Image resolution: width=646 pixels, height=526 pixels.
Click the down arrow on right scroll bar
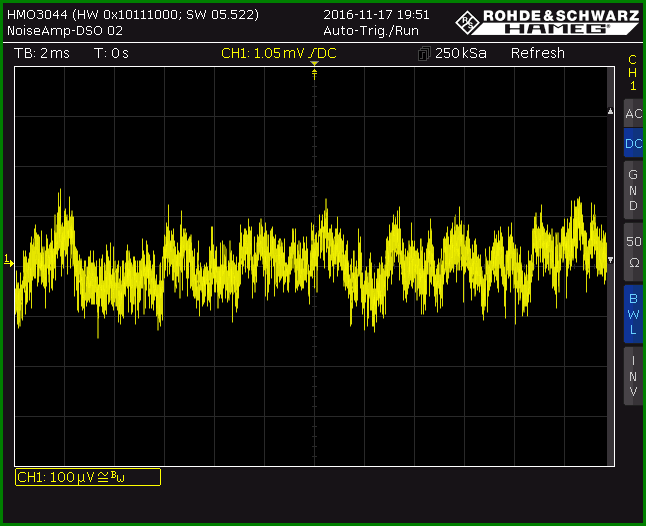click(x=611, y=260)
